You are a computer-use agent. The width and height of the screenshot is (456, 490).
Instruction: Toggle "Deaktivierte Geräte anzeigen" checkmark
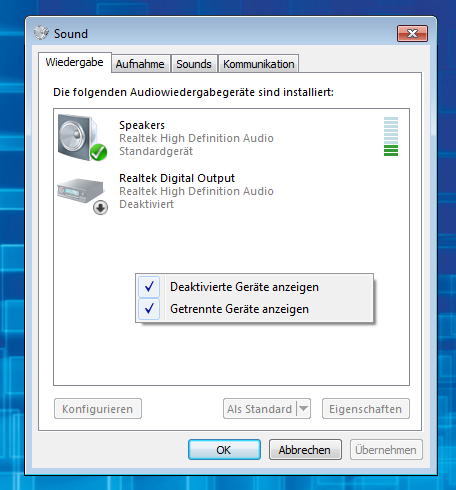[x=149, y=287]
